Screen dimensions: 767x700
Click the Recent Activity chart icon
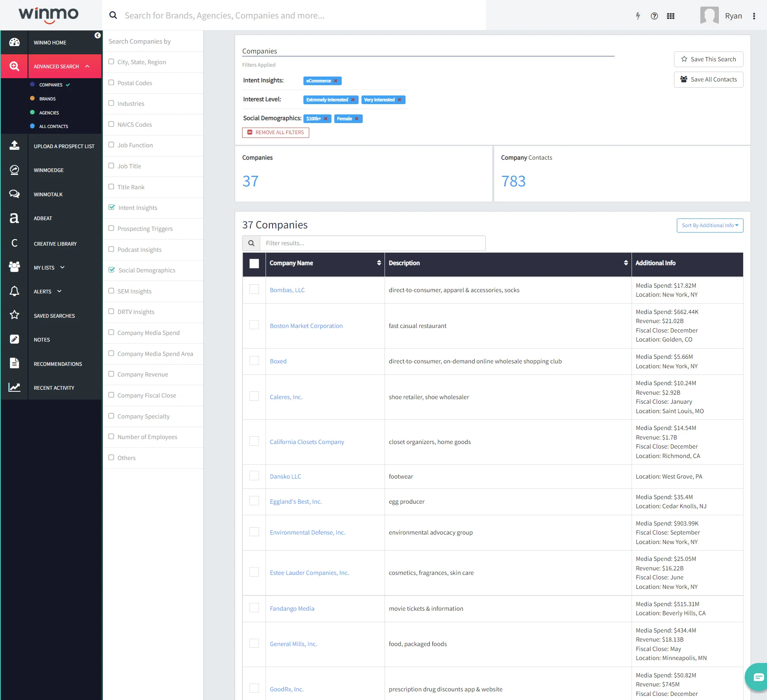pos(14,387)
